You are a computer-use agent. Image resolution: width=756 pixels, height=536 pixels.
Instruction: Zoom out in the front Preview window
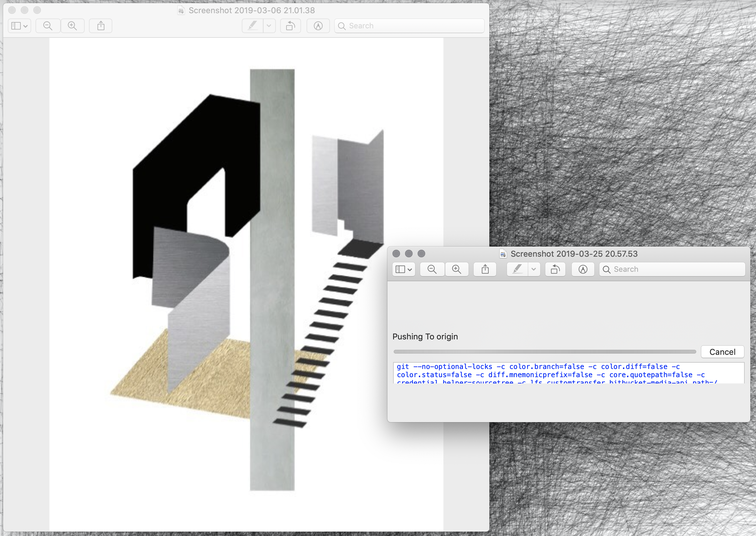click(432, 269)
